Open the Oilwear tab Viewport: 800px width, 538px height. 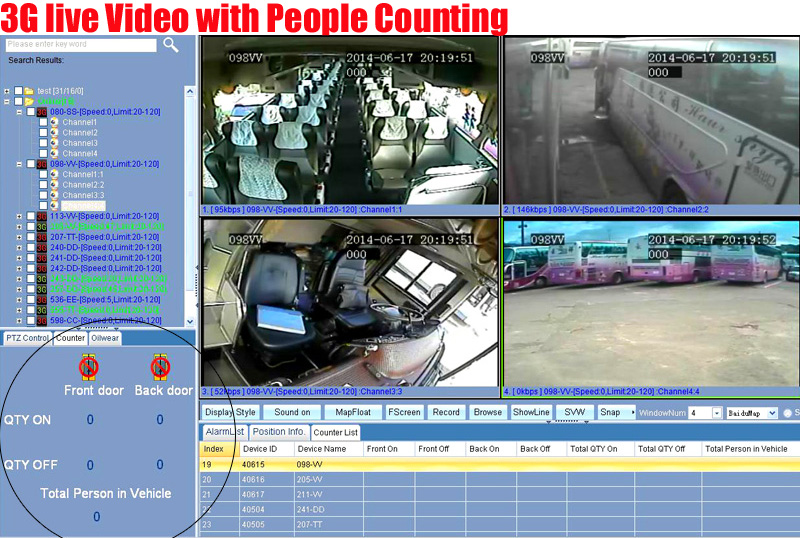point(105,338)
